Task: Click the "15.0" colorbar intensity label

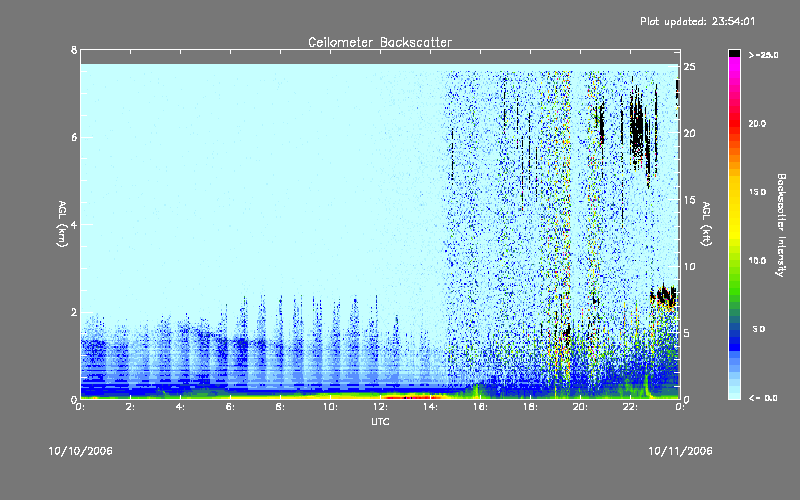Action: coord(758,192)
